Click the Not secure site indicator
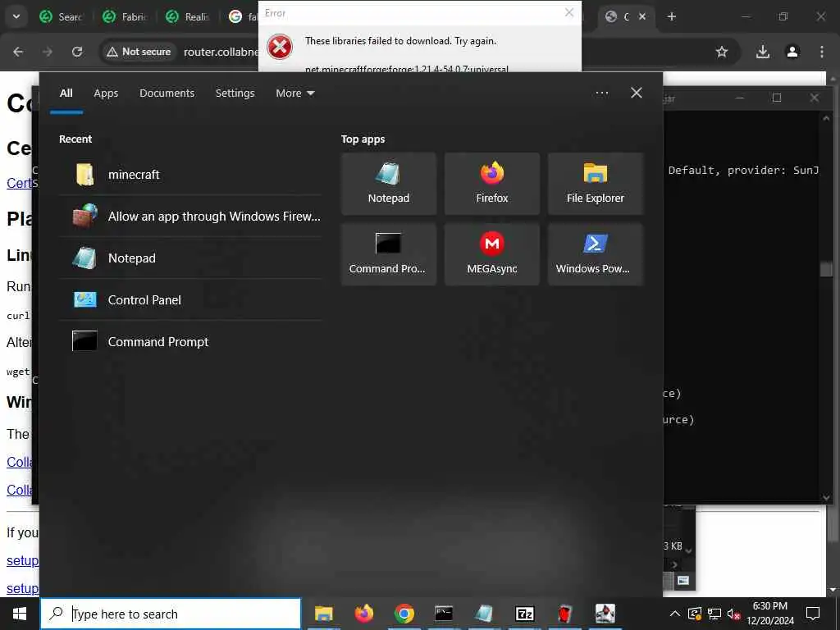Viewport: 840px width, 630px height. pyautogui.click(x=139, y=52)
